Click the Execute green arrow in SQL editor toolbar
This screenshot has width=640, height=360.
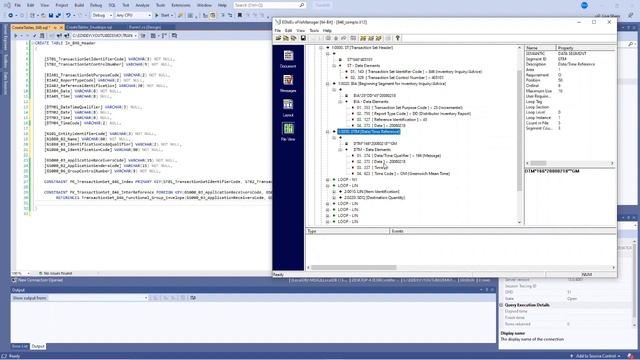click(x=16, y=36)
